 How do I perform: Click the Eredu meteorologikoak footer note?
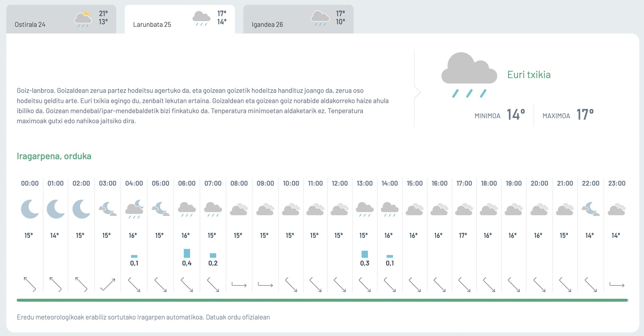[143, 317]
